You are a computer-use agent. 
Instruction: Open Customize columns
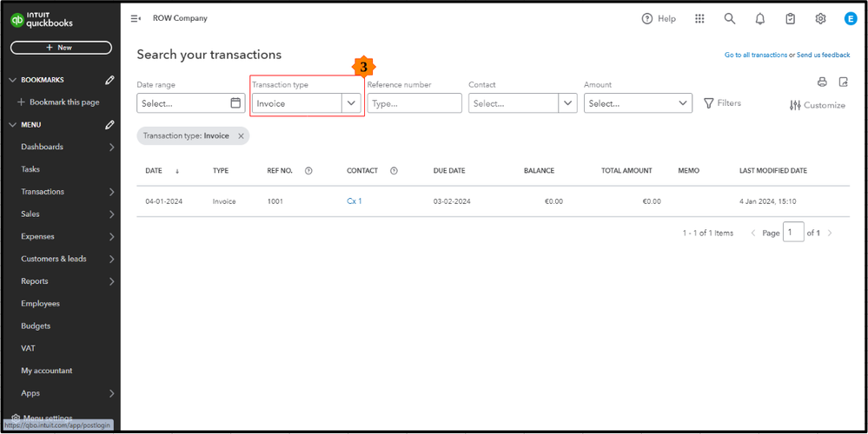point(818,105)
